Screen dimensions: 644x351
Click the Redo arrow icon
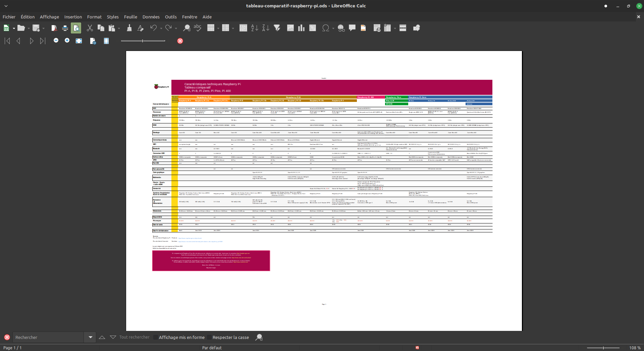168,28
